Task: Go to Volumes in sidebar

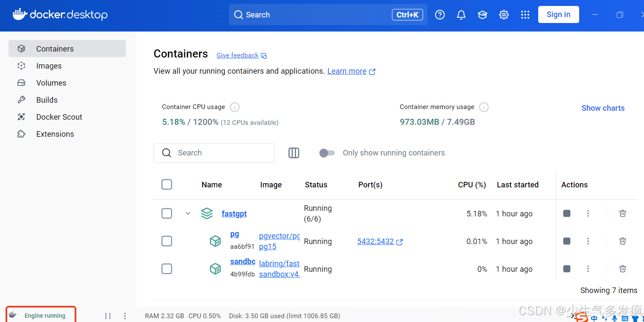Action: pyautogui.click(x=67, y=83)
